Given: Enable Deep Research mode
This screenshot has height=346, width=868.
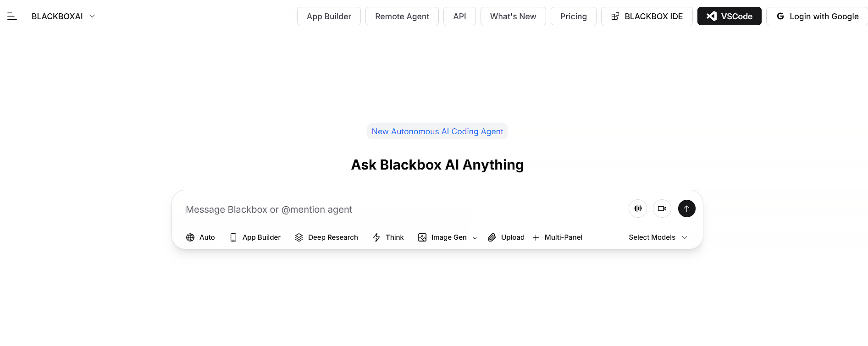Looking at the screenshot, I should [x=326, y=237].
